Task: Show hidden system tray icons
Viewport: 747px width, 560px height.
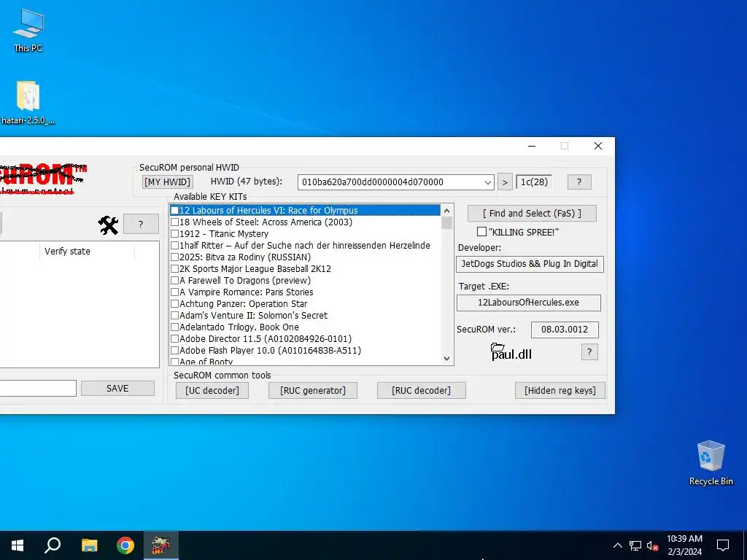Action: pos(617,545)
